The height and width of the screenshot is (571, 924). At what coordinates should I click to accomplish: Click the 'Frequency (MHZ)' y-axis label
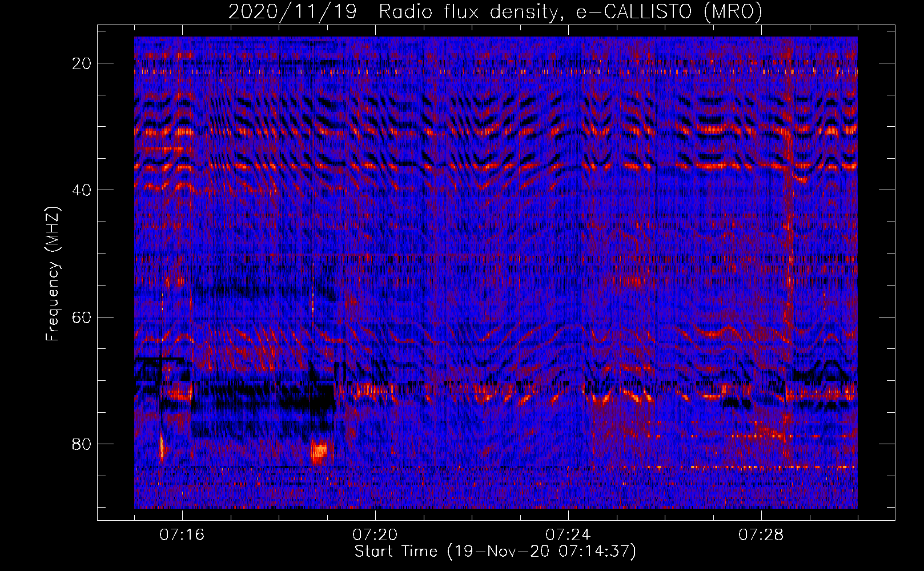(53, 274)
